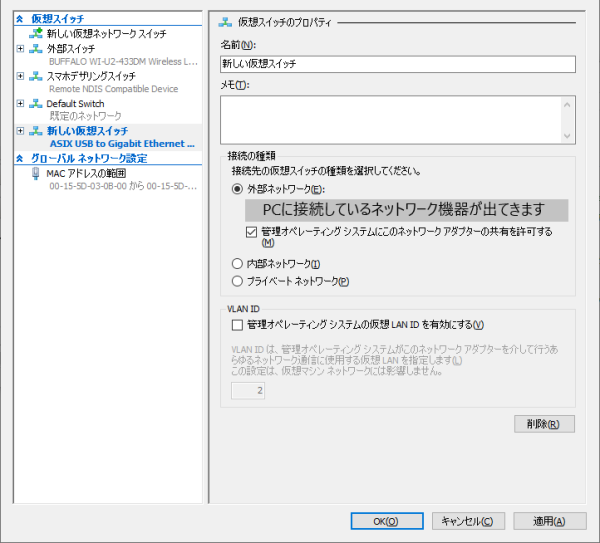Click the 新しい仮想ネットワーク スイッチ icon
600x543 pixels.
(36, 33)
